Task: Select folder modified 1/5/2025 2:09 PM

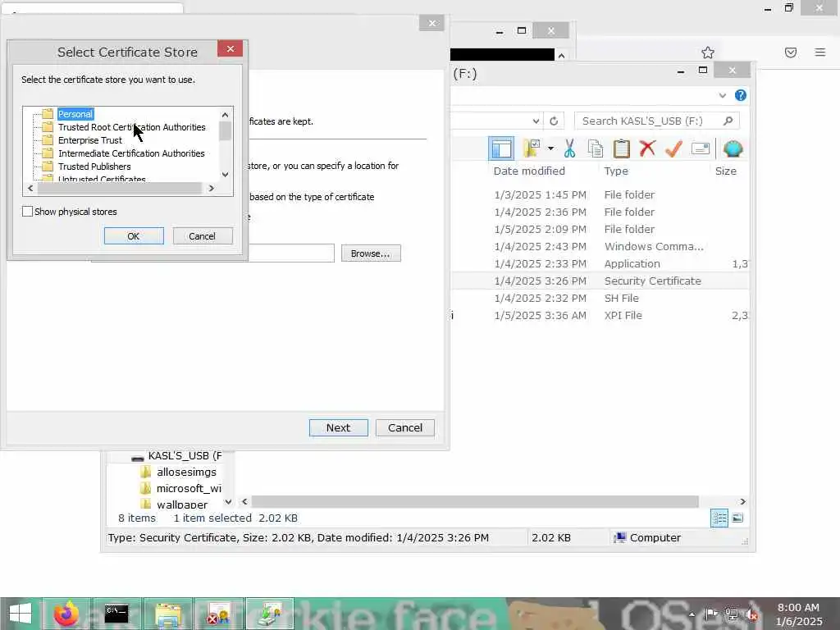Action: 600,229
